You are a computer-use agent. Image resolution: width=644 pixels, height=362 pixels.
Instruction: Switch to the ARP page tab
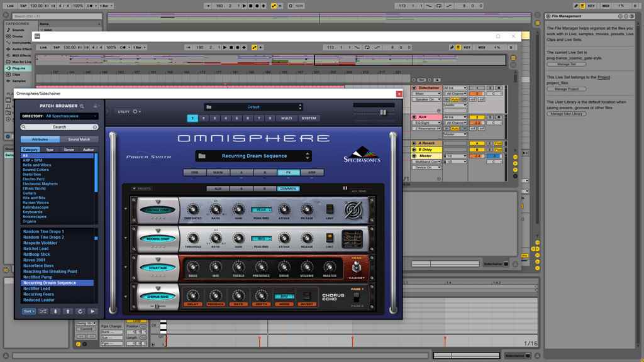point(312,173)
